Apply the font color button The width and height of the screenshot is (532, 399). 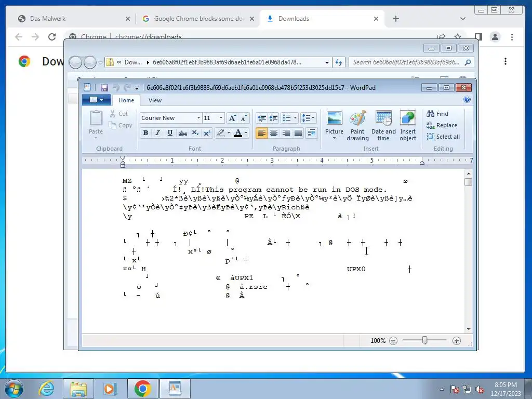click(x=238, y=132)
